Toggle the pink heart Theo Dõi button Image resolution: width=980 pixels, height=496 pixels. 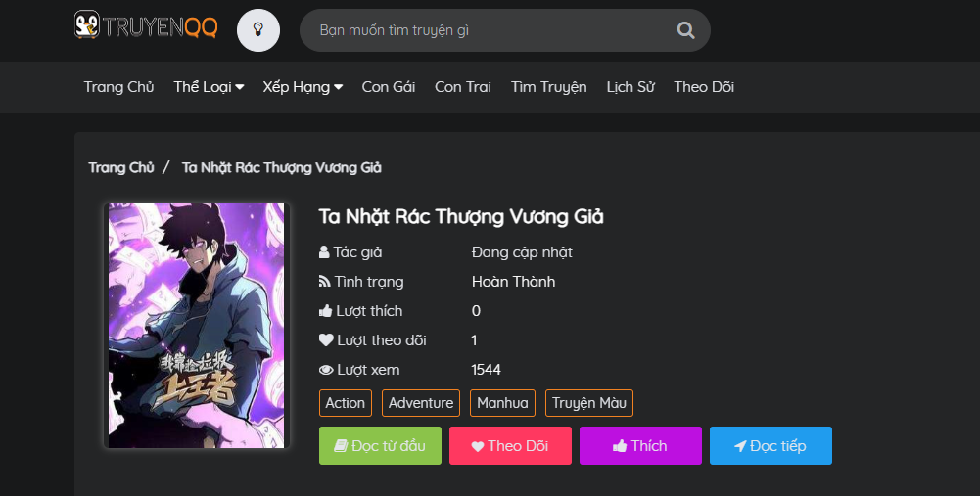[x=510, y=446]
